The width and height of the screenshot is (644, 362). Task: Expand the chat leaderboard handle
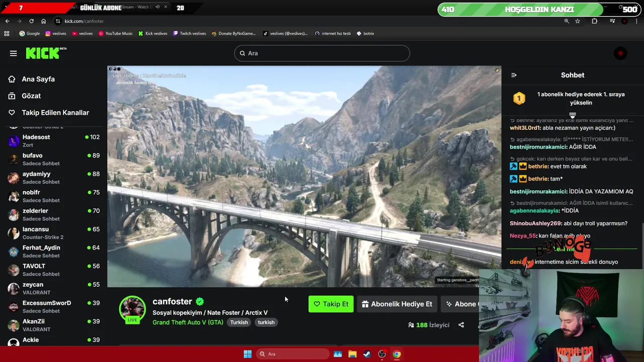(x=573, y=116)
